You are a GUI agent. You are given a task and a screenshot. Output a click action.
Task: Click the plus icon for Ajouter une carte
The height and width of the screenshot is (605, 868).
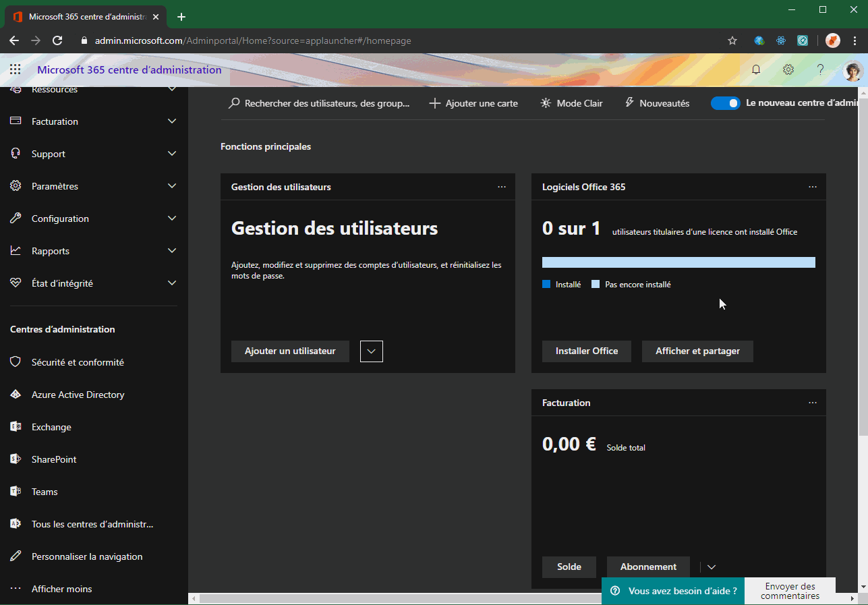[x=435, y=103]
